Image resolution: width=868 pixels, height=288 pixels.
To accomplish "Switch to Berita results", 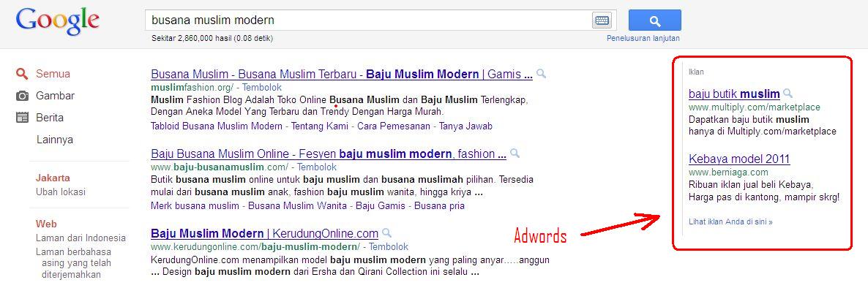I will (x=50, y=118).
